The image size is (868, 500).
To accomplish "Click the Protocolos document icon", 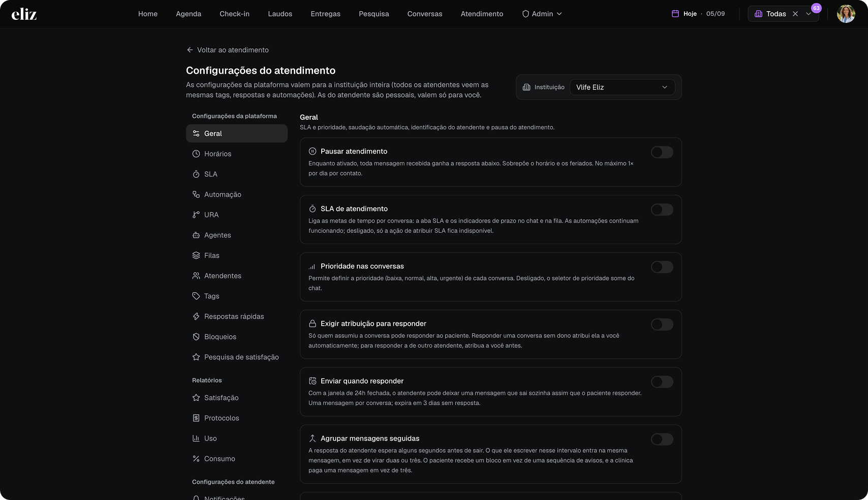I will [x=196, y=418].
